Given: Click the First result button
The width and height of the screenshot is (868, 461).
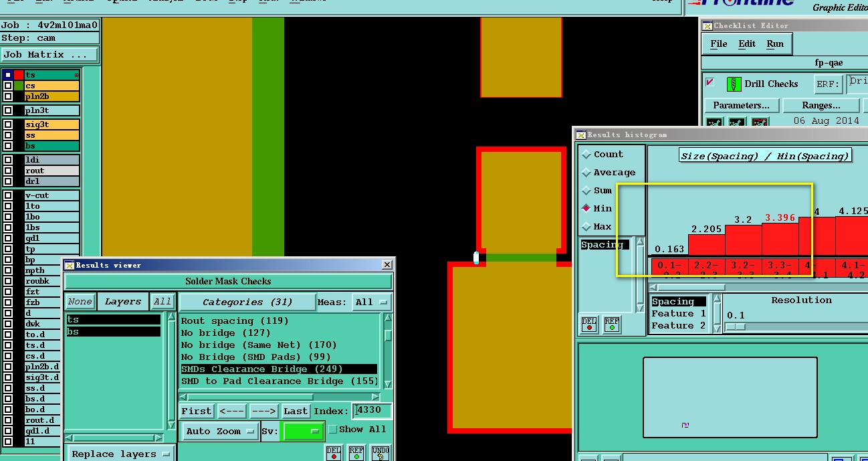Looking at the screenshot, I should pos(197,411).
